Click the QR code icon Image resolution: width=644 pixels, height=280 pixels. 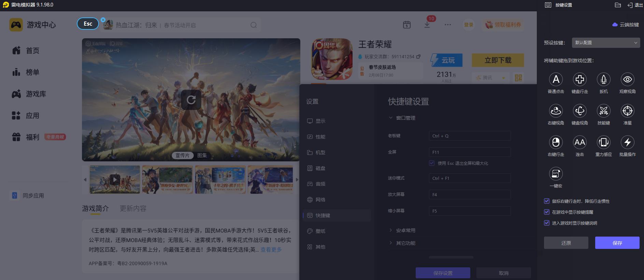[518, 78]
